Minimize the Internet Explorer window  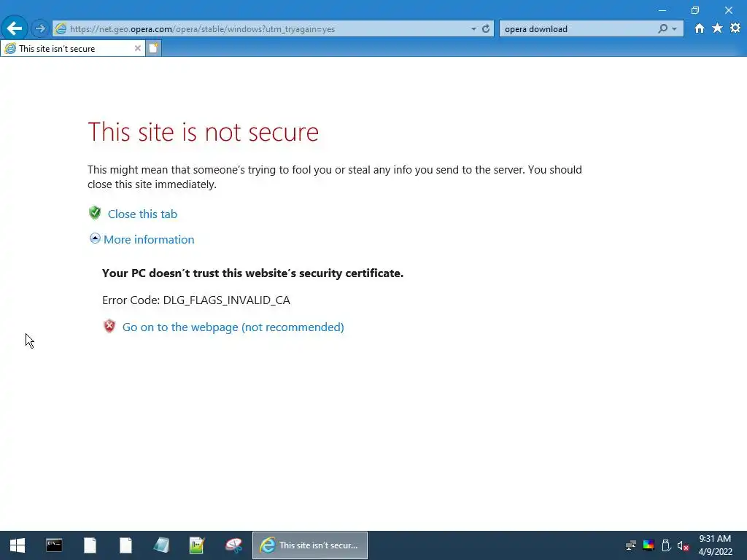click(662, 10)
